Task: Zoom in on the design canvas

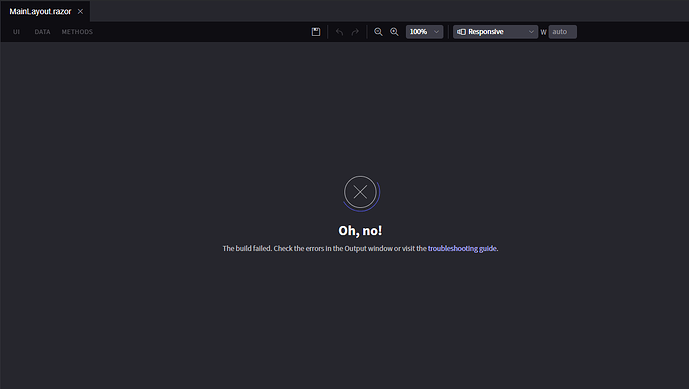Action: [394, 32]
